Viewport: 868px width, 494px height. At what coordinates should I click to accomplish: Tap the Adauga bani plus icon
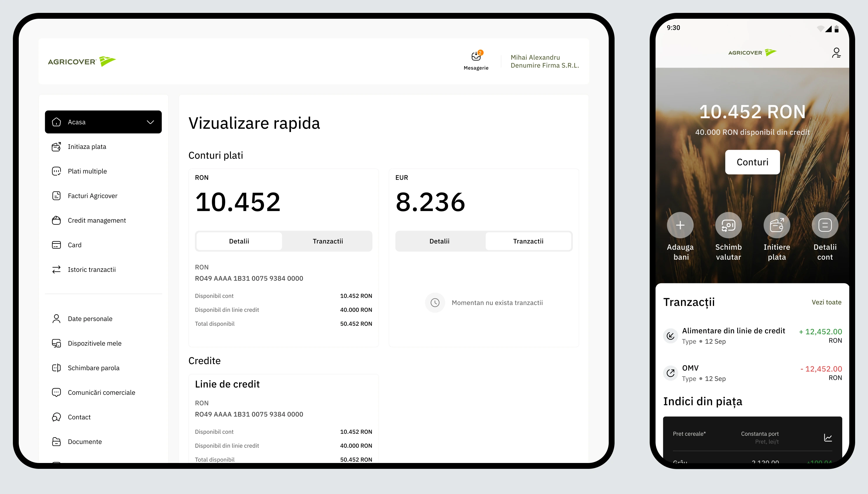680,225
